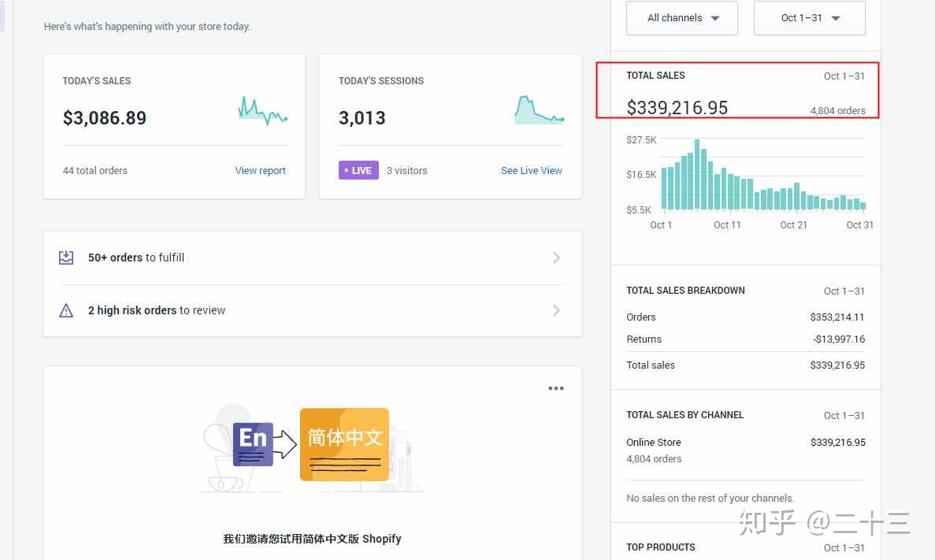Click the 44 total orders text
Viewport: 935px width, 560px height.
(95, 171)
